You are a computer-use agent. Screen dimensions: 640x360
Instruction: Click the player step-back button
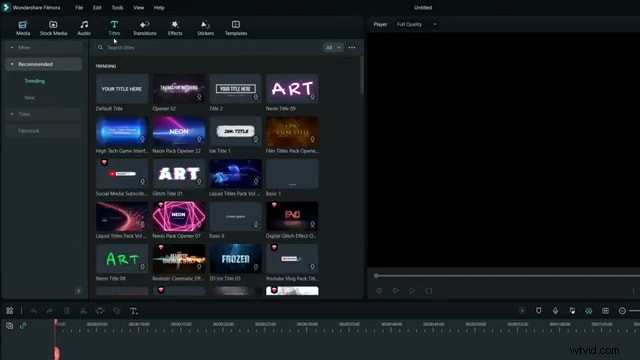[379, 291]
